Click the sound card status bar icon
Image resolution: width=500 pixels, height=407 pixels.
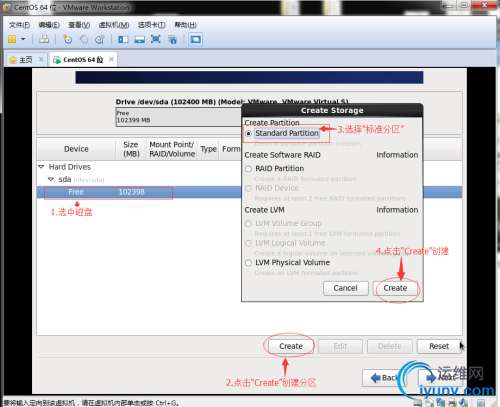464,403
